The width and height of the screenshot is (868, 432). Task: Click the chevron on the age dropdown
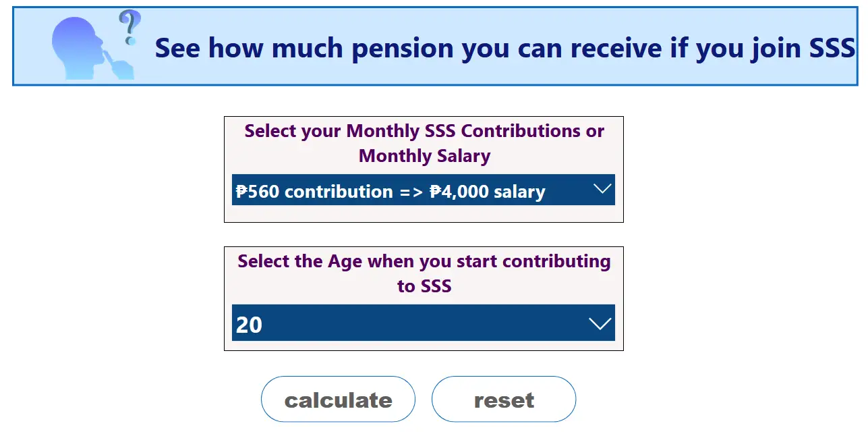coord(600,323)
